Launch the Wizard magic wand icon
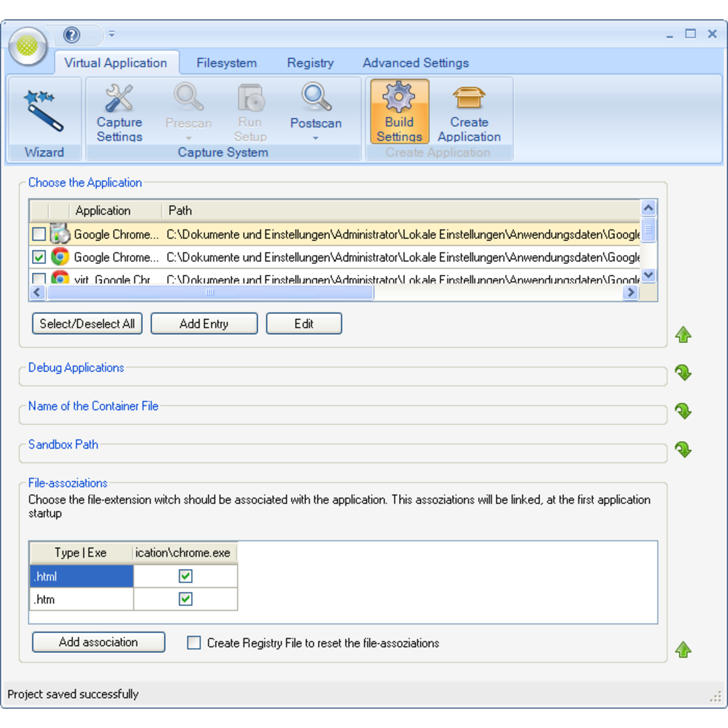 44,110
